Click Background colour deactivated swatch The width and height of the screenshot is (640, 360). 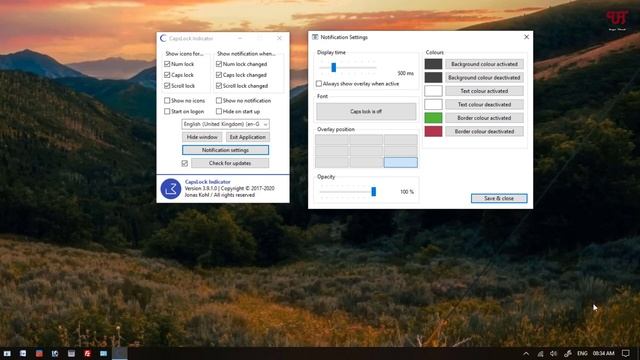433,78
